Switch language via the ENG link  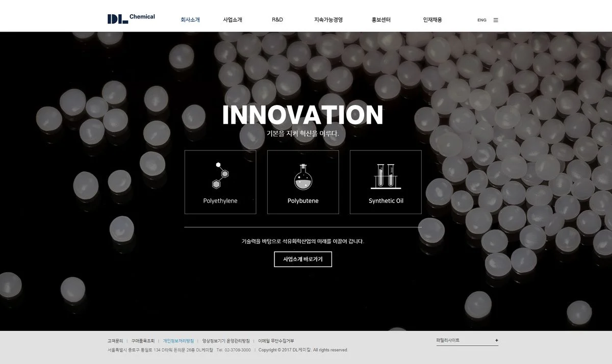point(481,20)
